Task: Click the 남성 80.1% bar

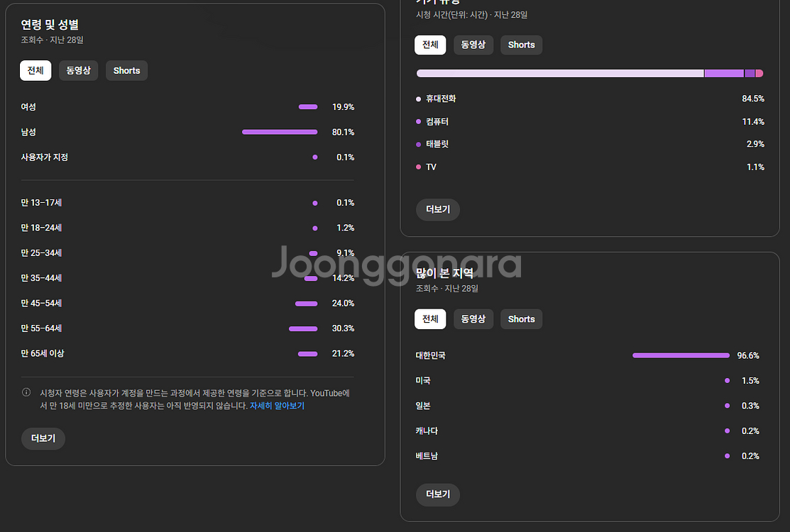Action: pyautogui.click(x=280, y=132)
